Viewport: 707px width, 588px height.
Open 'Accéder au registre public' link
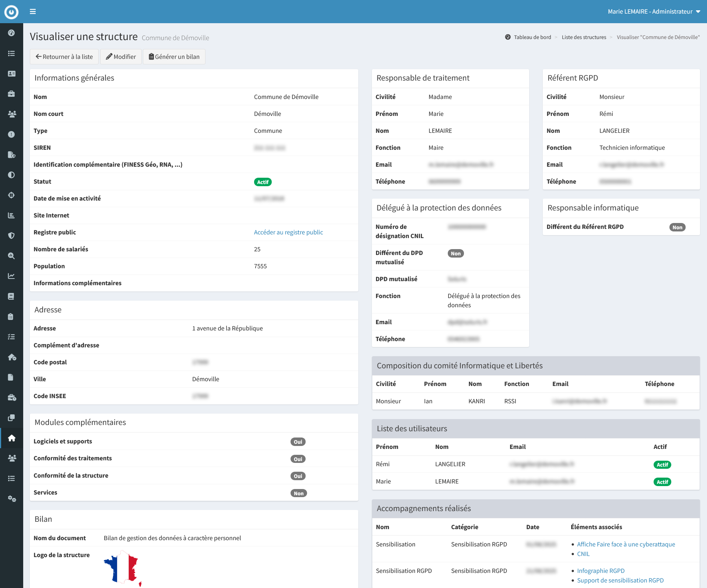(x=288, y=232)
